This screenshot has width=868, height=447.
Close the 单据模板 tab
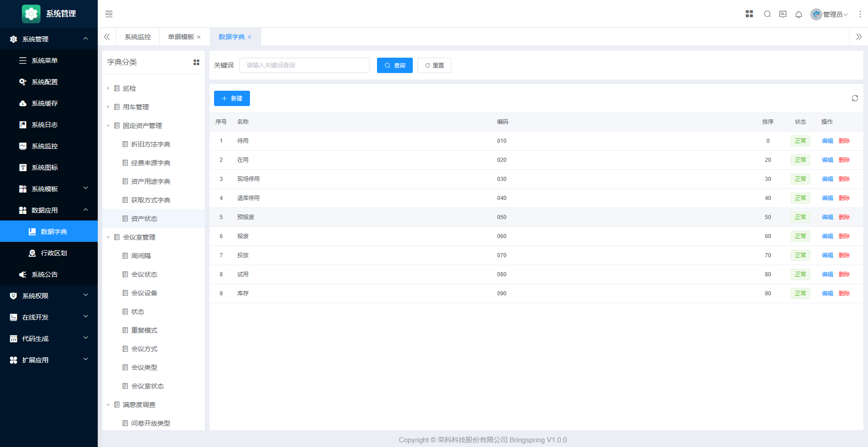point(199,37)
